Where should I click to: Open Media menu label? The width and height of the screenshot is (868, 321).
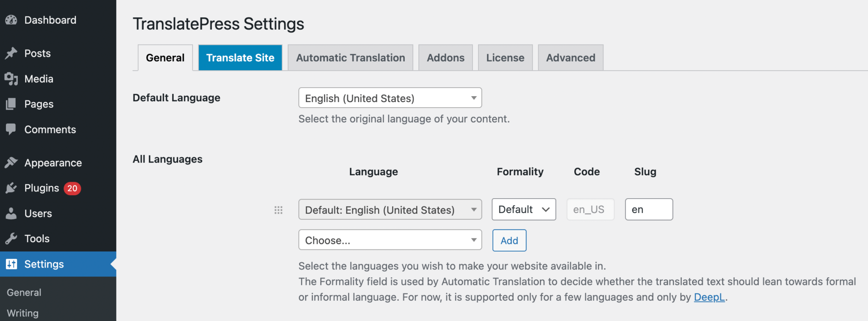tap(39, 79)
